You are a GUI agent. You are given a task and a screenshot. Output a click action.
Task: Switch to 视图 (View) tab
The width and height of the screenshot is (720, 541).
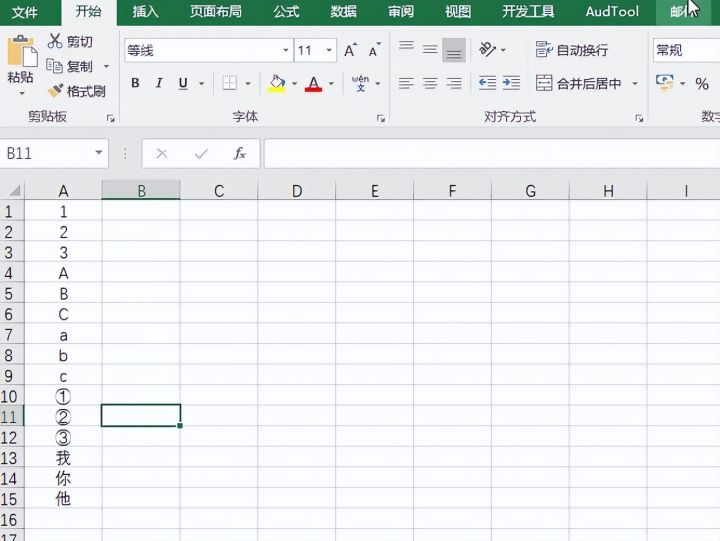pos(458,11)
